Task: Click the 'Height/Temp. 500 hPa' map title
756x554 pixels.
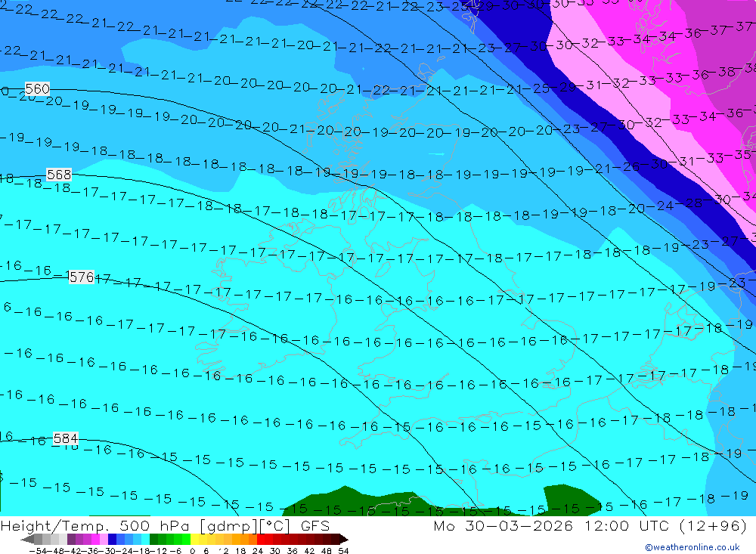Action: [95, 525]
